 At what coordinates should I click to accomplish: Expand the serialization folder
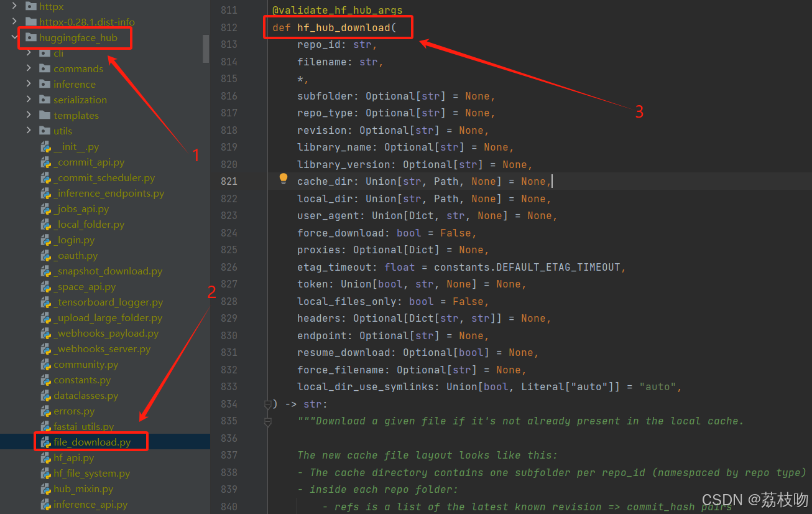29,100
